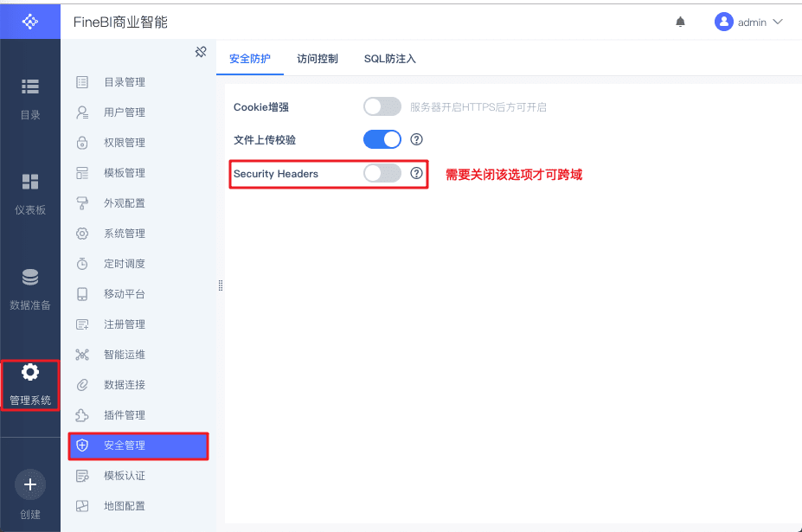This screenshot has width=802, height=532.
Task: Open the 仪表板 dashboard icon
Action: click(30, 182)
